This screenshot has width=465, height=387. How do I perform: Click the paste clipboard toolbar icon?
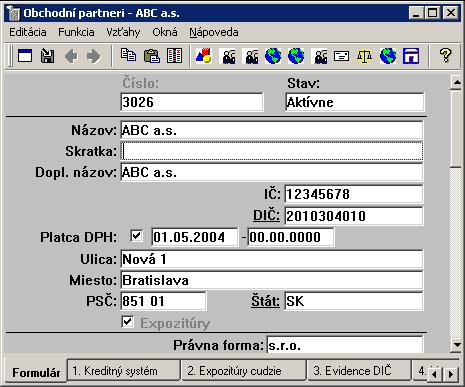pos(152,56)
